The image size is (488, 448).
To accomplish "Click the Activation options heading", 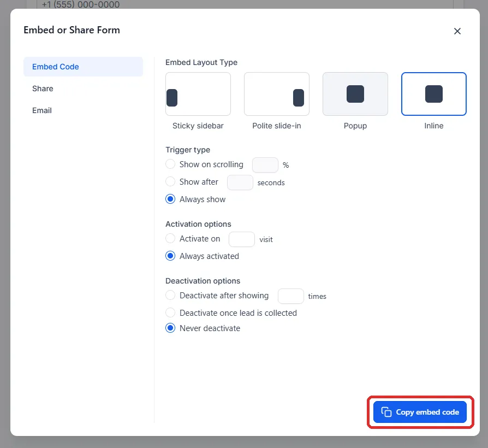I will (x=198, y=224).
